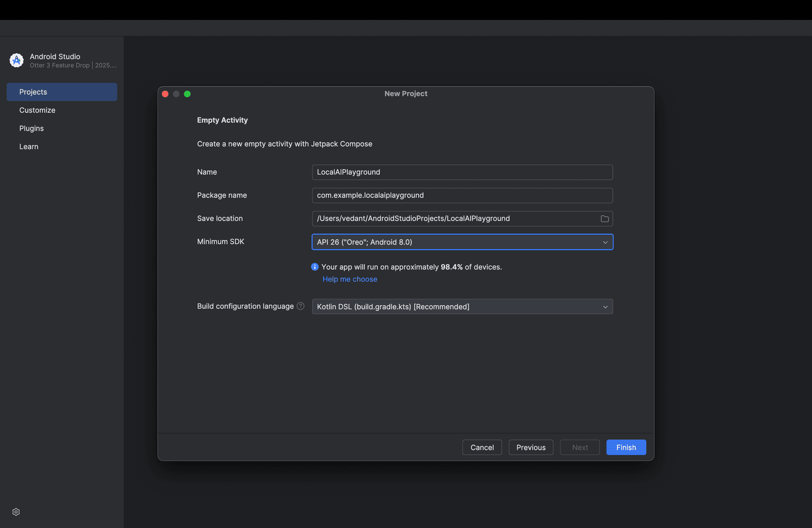
Task: Click green zoom button of New Project dialog
Action: click(187, 94)
